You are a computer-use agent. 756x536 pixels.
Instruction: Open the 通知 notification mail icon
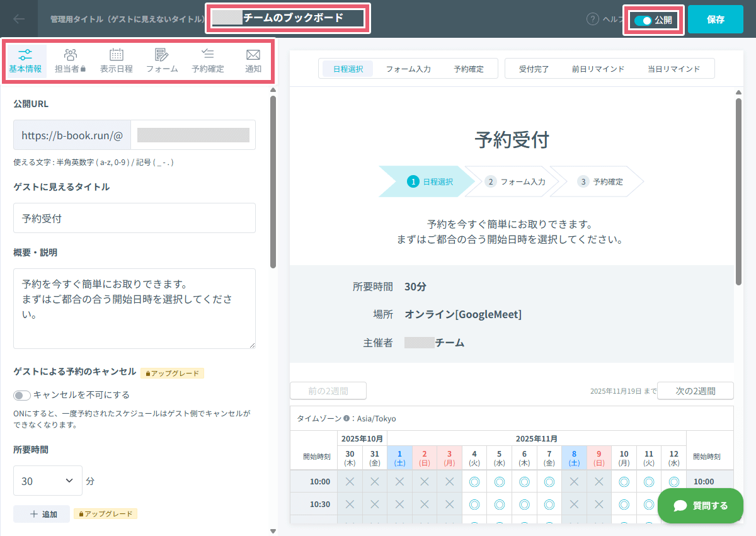click(x=253, y=60)
